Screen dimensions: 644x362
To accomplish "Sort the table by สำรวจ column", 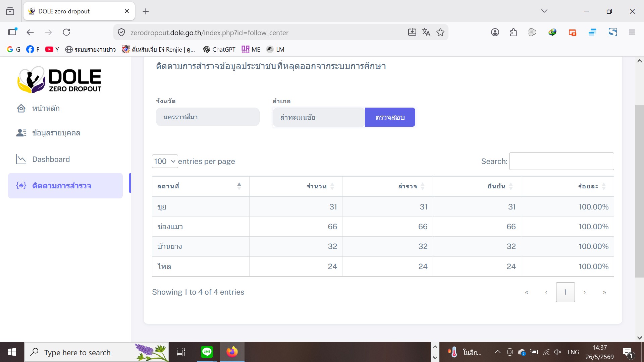I will click(387, 186).
